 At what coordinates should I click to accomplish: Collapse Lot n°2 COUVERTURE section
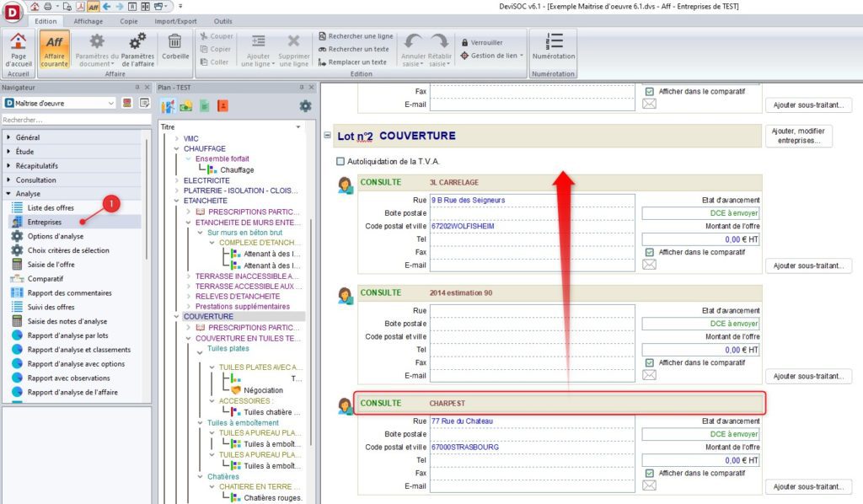328,135
